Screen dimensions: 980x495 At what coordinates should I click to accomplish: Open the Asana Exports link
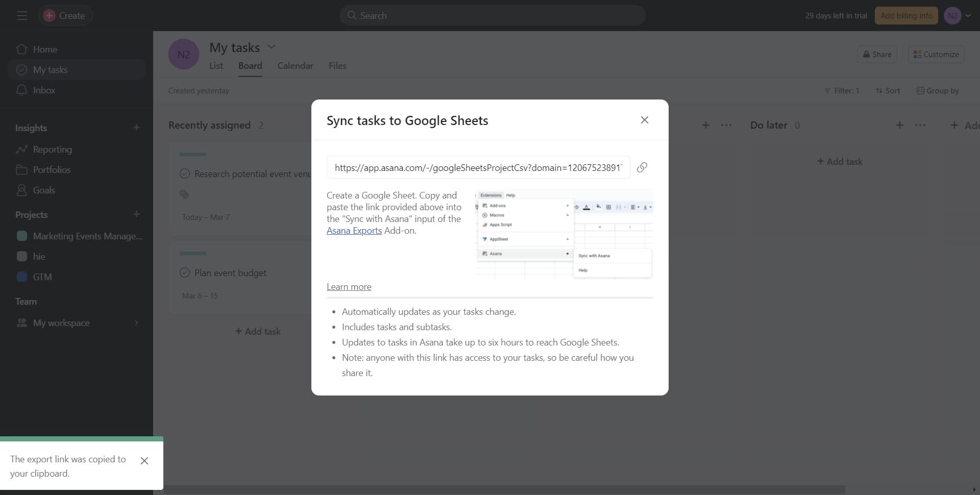354,230
